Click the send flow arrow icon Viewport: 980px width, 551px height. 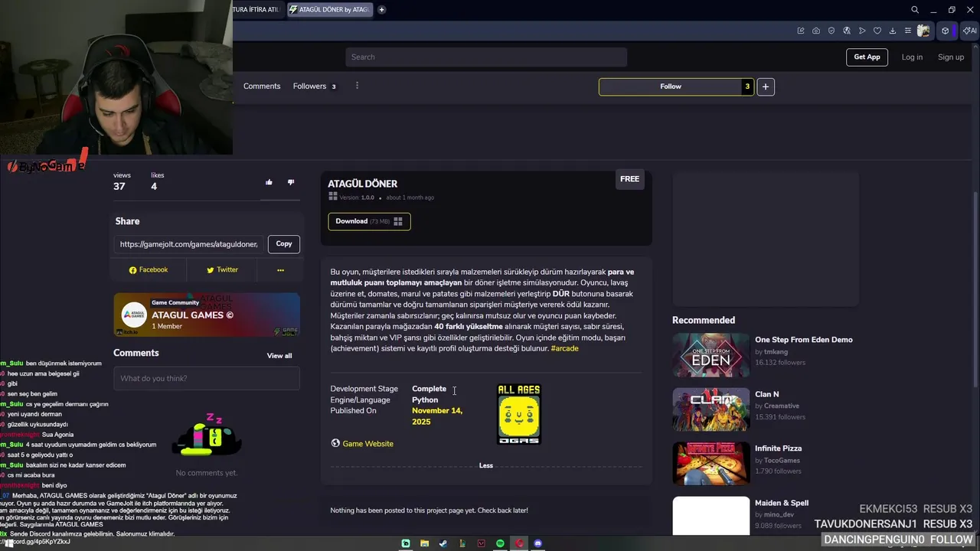(862, 31)
